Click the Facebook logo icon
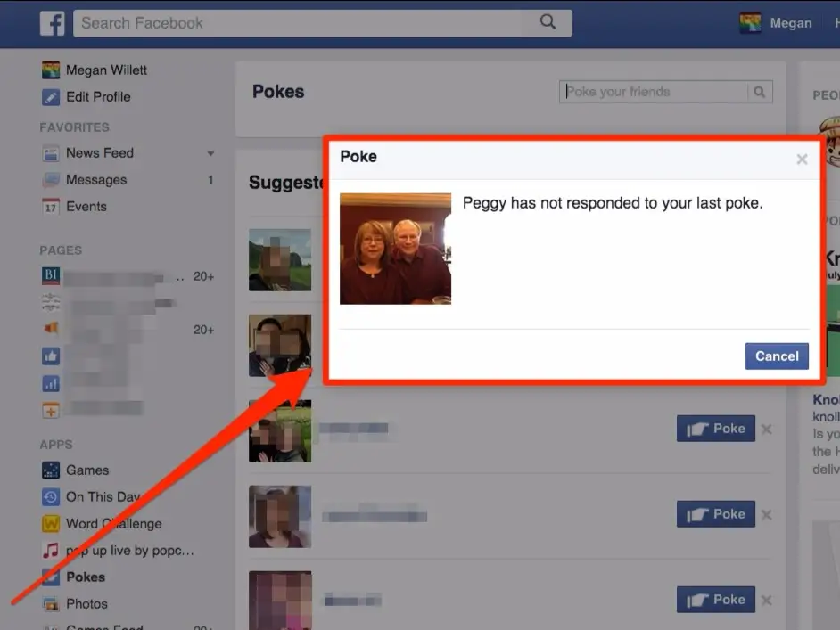 tap(52, 23)
